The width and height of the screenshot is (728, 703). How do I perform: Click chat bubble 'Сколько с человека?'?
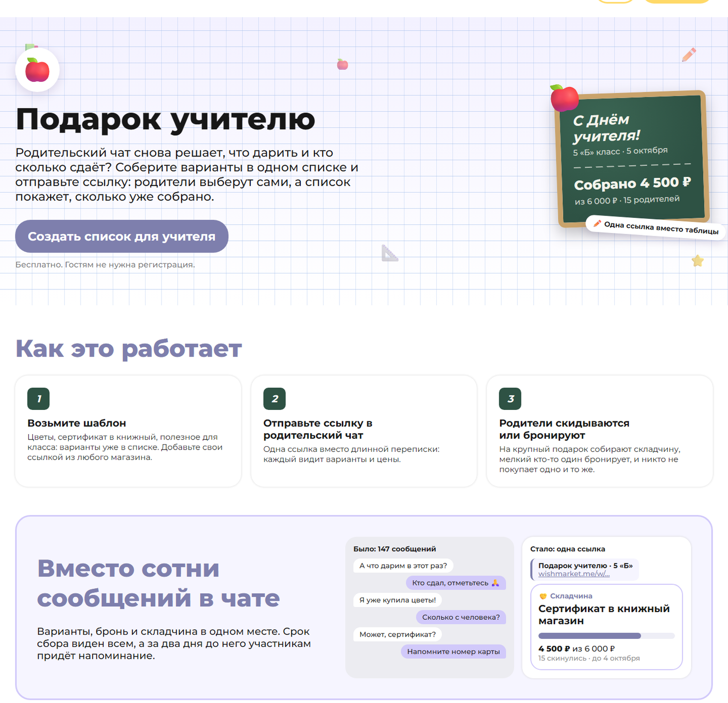click(x=461, y=617)
